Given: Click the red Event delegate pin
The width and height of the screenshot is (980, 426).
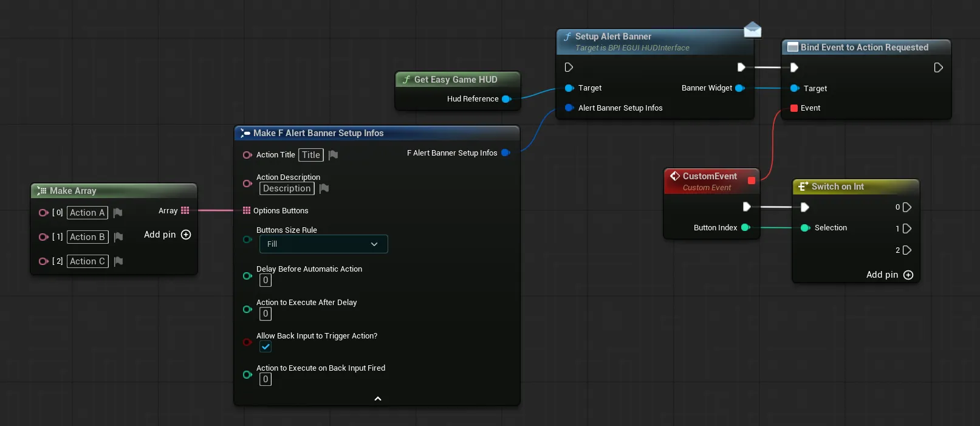Looking at the screenshot, I should [794, 108].
